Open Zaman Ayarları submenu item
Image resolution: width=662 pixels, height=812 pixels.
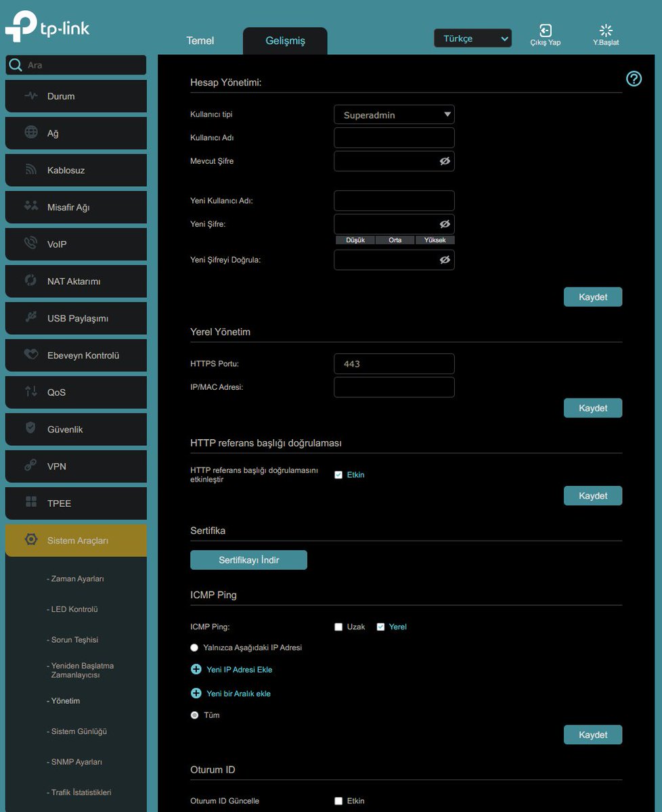tap(75, 579)
